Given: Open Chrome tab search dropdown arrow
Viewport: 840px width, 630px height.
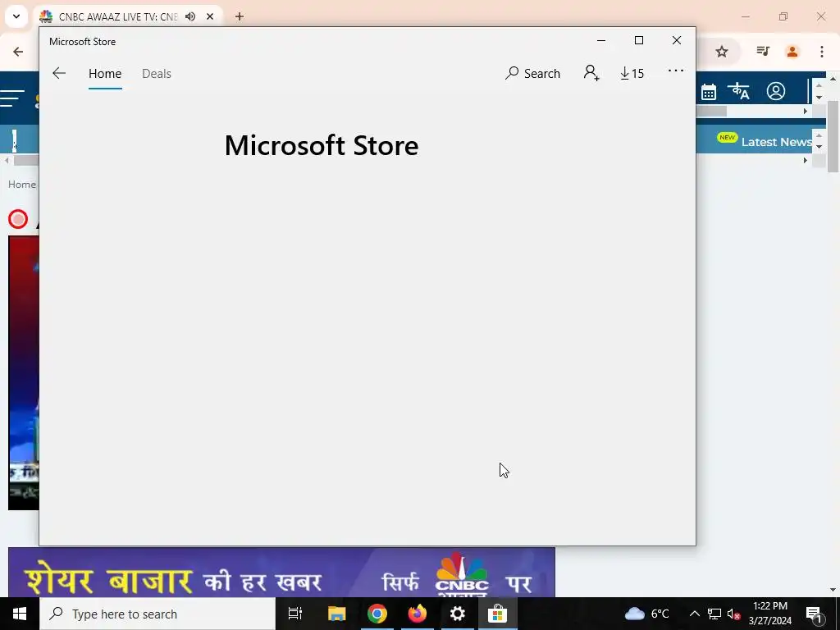Looking at the screenshot, I should click(16, 16).
